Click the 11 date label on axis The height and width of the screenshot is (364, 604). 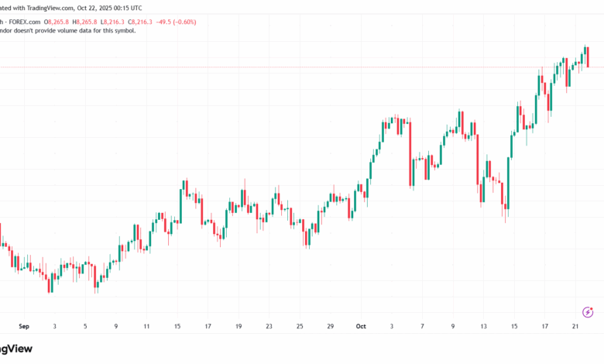146,326
